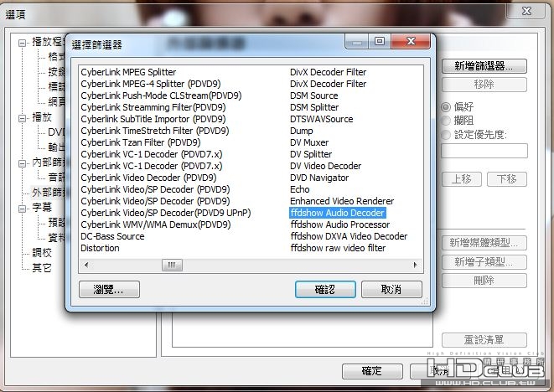Select ffdshow DXVA Video Decoder
Screen dimensions: 554x392
click(x=349, y=236)
